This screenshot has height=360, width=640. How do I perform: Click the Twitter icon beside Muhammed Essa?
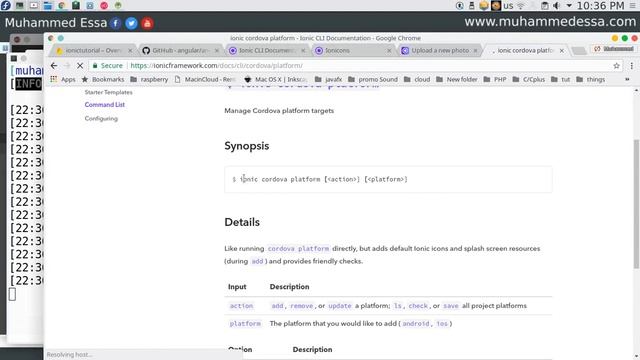click(x=131, y=23)
